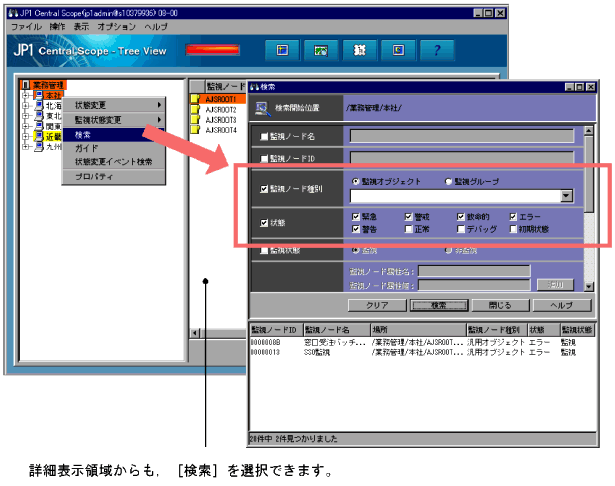This screenshot has height=486, width=615.
Task: Uncheck the 緊急 status checkbox
Action: tap(356, 217)
